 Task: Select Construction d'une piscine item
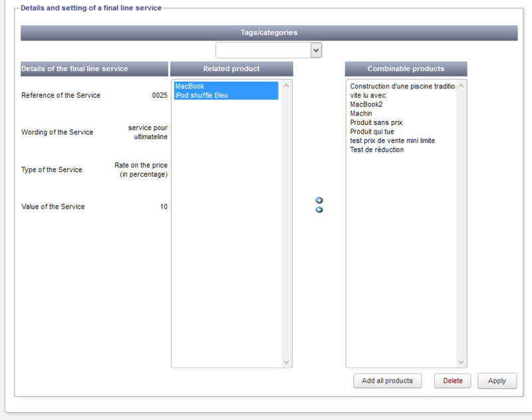[x=402, y=86]
